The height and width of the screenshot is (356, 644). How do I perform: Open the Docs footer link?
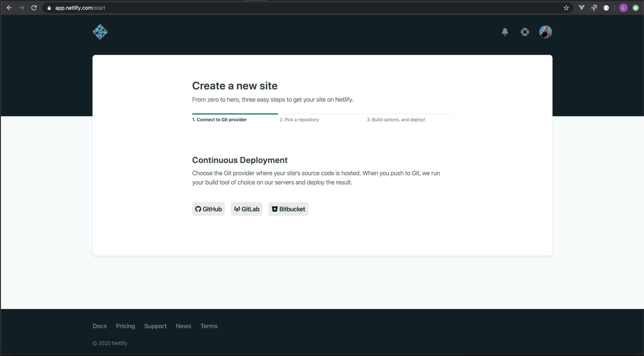99,326
